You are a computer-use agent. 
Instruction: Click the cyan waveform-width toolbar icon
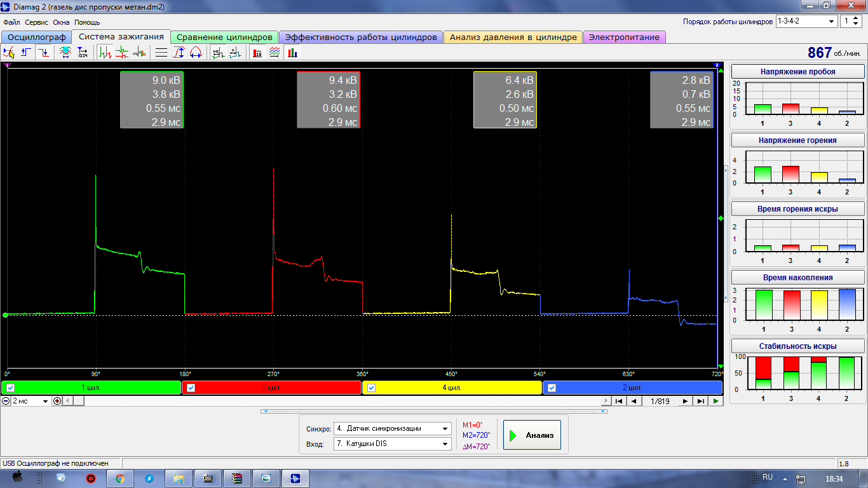[x=65, y=53]
